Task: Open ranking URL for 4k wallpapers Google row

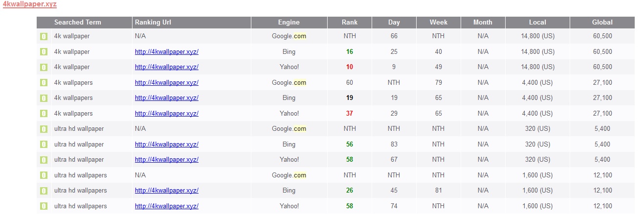Action: tap(167, 83)
